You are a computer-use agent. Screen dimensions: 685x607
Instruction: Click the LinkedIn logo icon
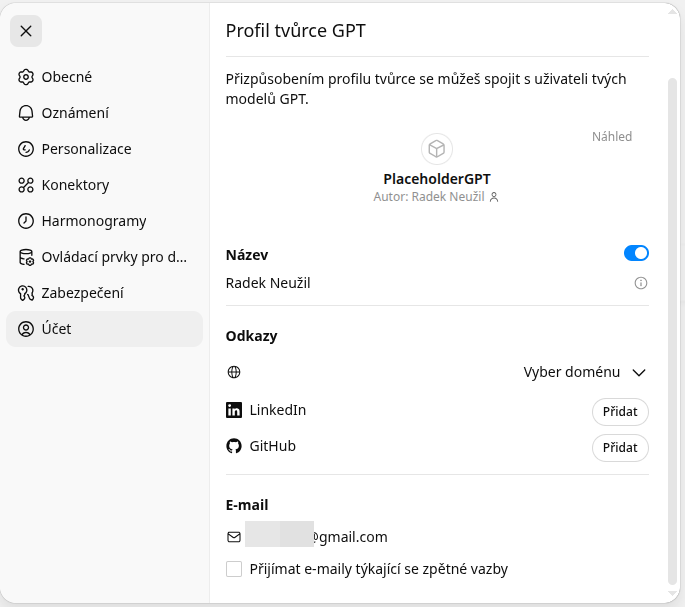pyautogui.click(x=234, y=410)
